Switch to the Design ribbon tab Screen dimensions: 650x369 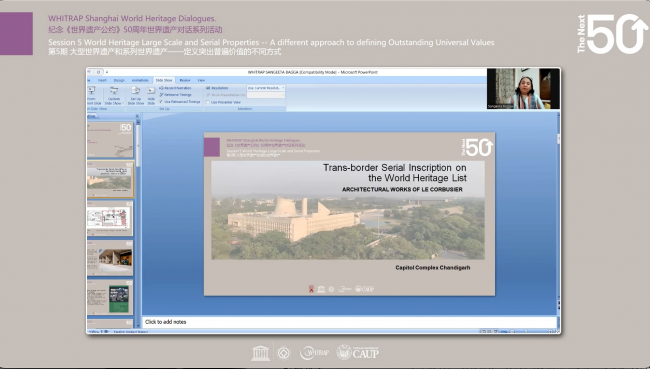click(119, 80)
